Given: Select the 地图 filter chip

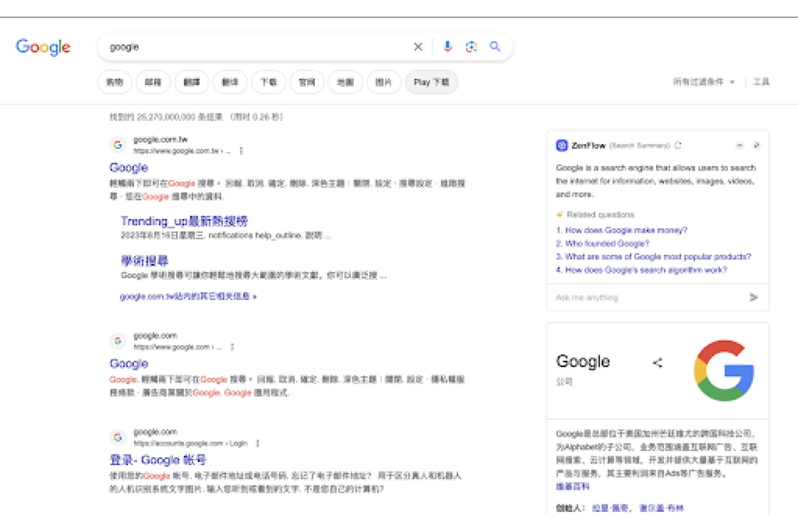Looking at the screenshot, I should 345,82.
